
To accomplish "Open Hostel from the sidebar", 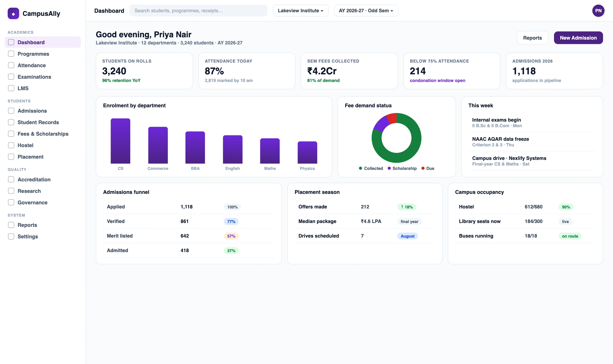I will tap(43, 145).
